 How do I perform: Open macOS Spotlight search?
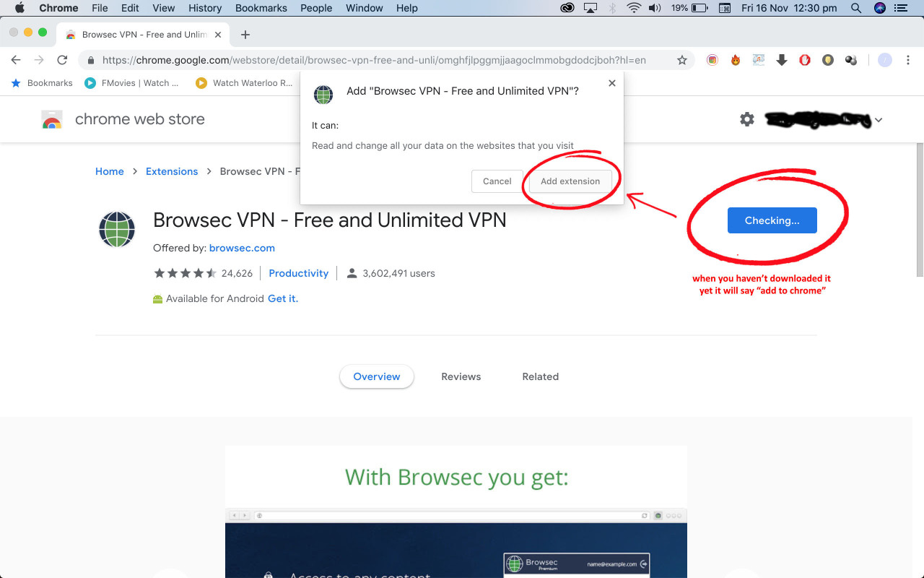pos(856,8)
